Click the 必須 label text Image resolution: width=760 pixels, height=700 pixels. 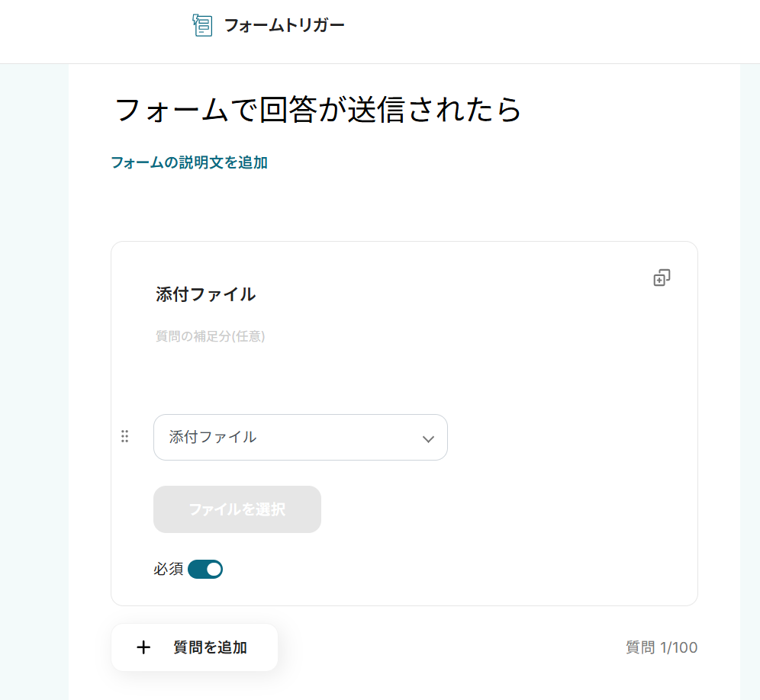click(x=168, y=569)
